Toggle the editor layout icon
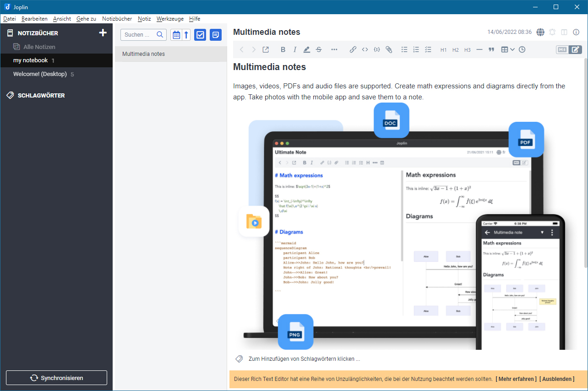 (564, 32)
